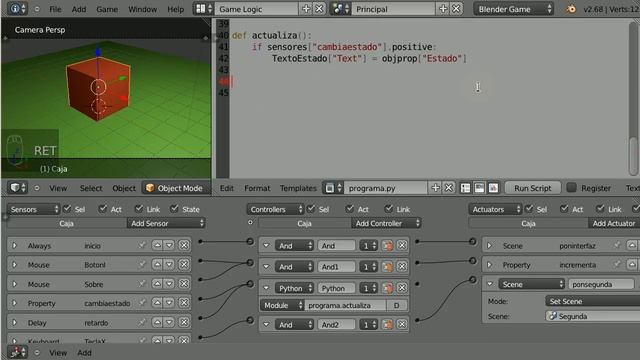Open the Add Controller dropdown
Viewport: 640px width, 360px height.
click(386, 223)
